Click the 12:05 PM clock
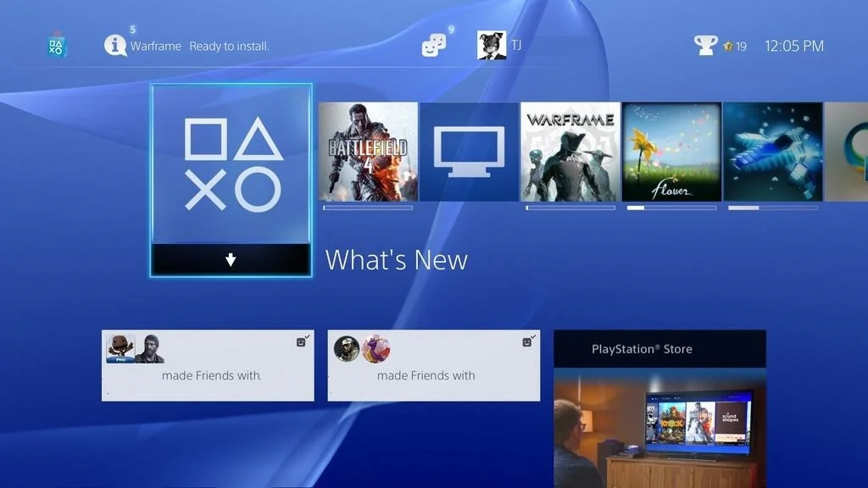 (x=793, y=46)
